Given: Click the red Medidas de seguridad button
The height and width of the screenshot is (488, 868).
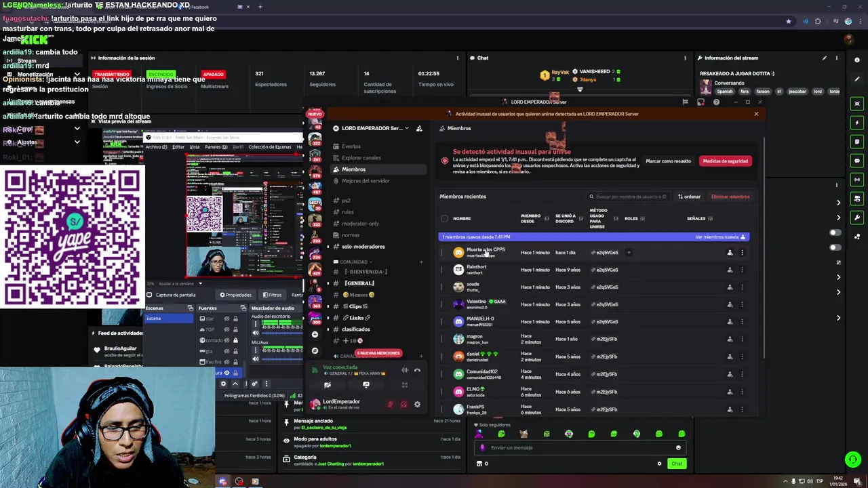Looking at the screenshot, I should click(725, 161).
